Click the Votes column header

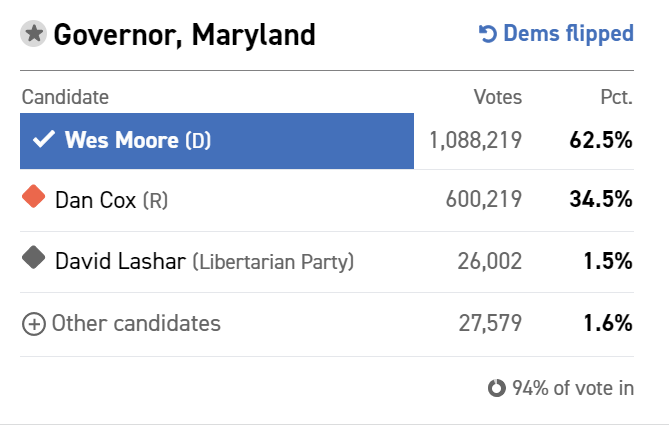click(497, 97)
